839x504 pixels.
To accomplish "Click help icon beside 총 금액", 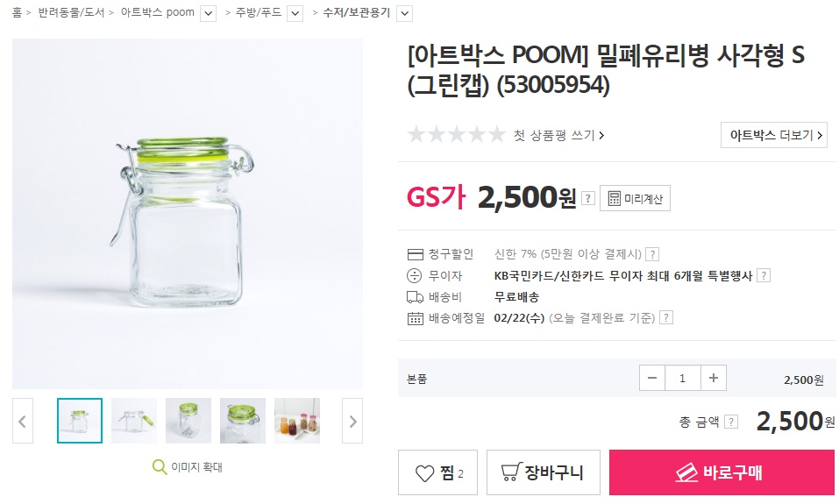I will tap(731, 422).
